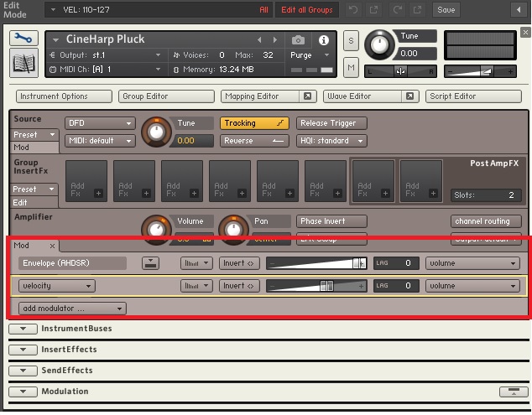
Task: Click the Modulation section jump icon at right
Action: pyautogui.click(x=514, y=392)
